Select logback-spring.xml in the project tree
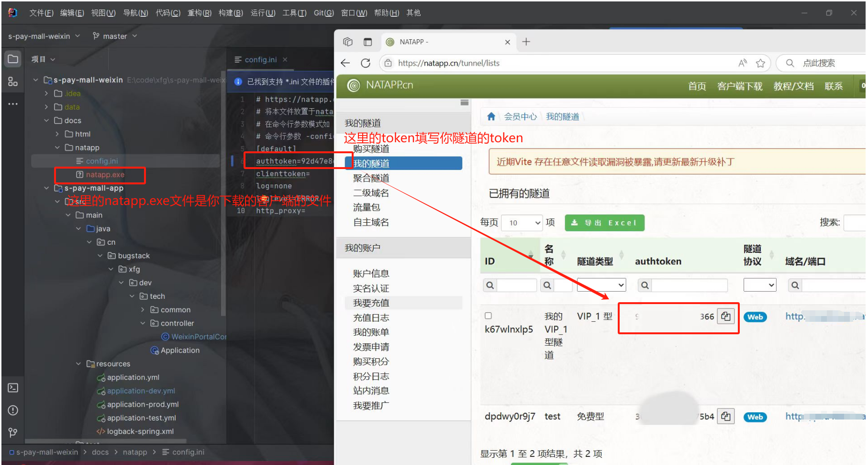Image resolution: width=868 pixels, height=465 pixels. point(140,431)
